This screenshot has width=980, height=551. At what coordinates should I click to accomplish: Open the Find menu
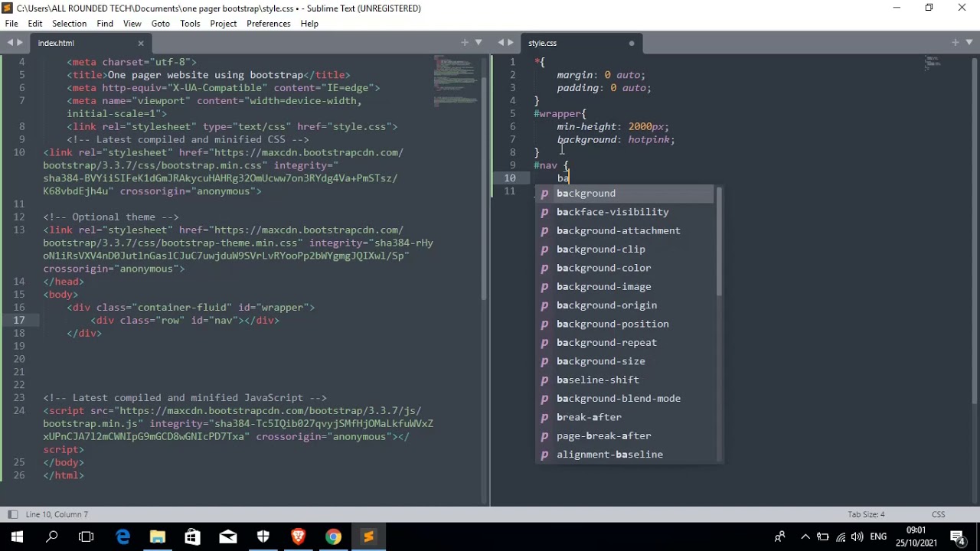point(105,24)
